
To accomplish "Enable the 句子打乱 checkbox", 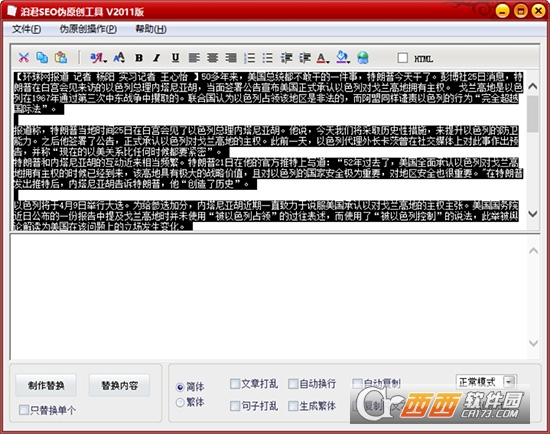I will (x=235, y=406).
